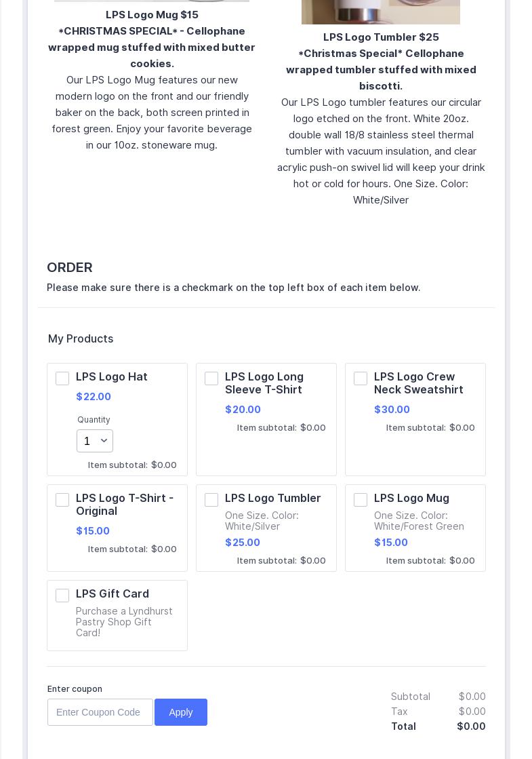Tick the LPS Logo Long Sleeve T-Shirt box

(x=211, y=378)
